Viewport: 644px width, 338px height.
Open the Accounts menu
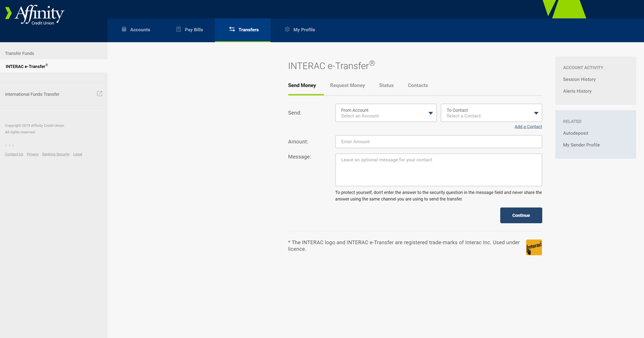tap(136, 30)
